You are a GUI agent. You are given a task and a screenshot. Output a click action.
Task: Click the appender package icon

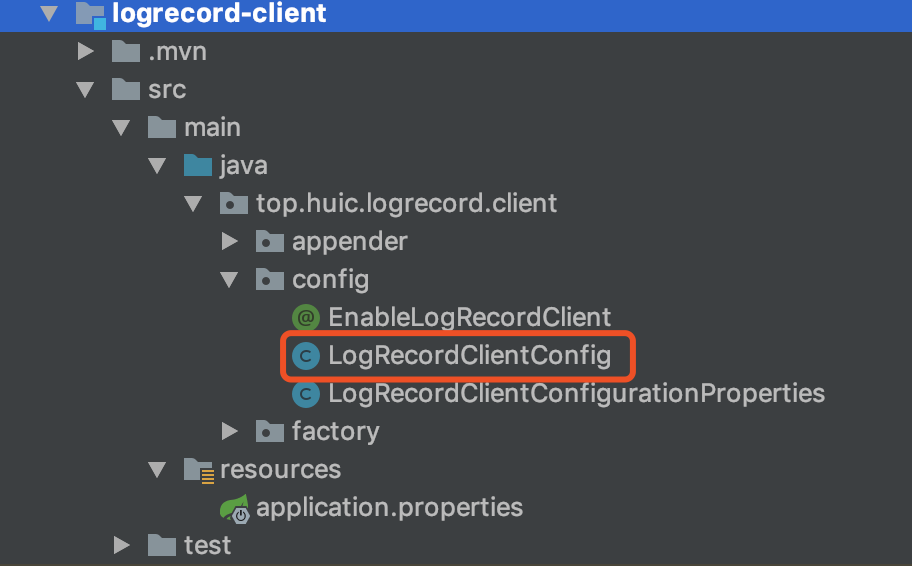270,241
